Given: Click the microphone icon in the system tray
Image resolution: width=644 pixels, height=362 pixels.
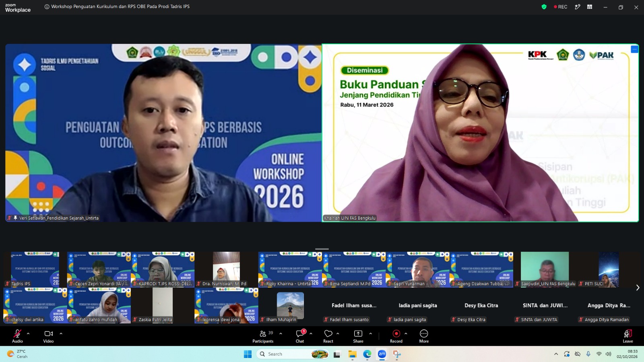Looking at the screenshot, I should [x=588, y=354].
